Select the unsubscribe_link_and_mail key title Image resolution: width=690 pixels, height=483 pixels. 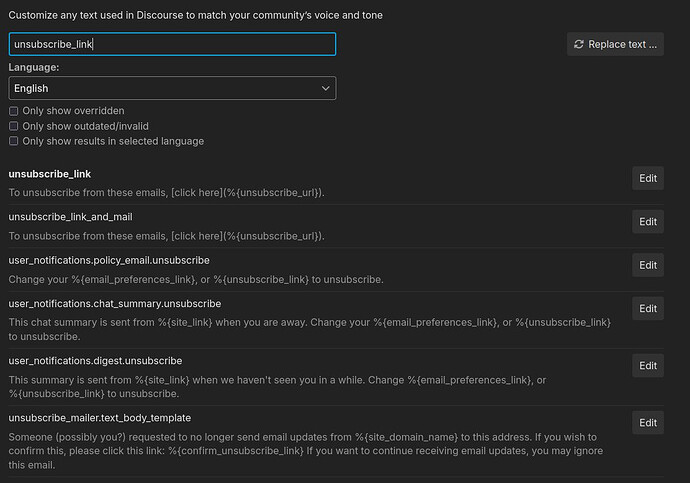click(70, 217)
